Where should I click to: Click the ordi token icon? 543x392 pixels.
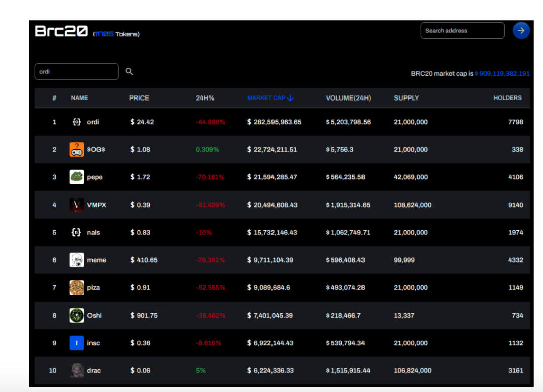(77, 122)
